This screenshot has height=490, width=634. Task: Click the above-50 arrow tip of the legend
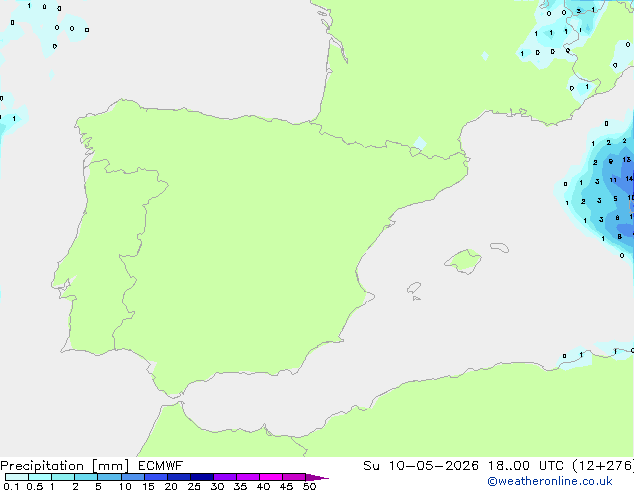click(x=317, y=477)
